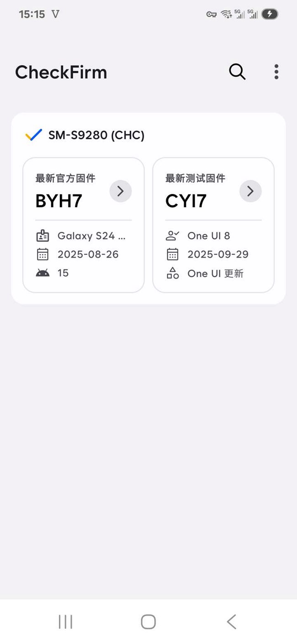297x644 pixels.
Task: Tap the calendar icon for 2025-09-29
Action: [172, 254]
